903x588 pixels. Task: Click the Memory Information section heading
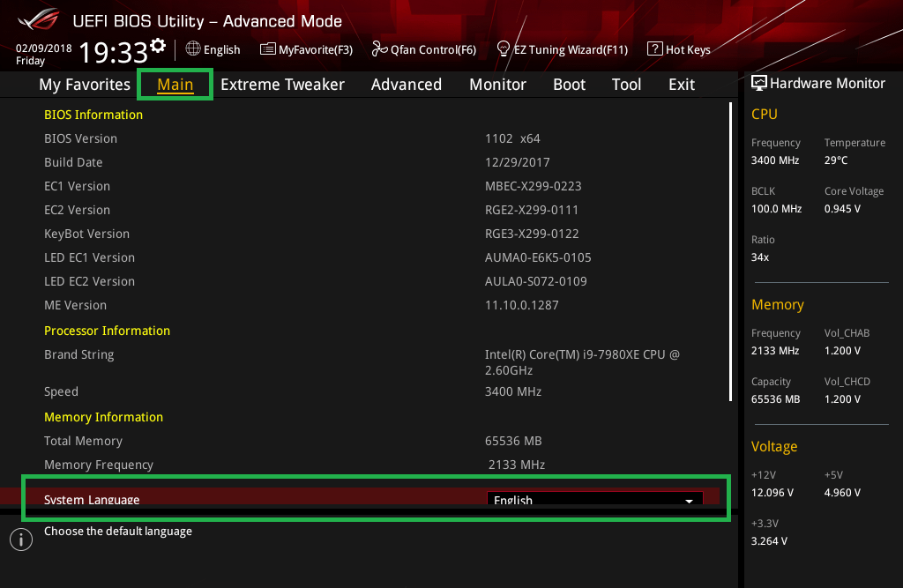pyautogui.click(x=104, y=417)
